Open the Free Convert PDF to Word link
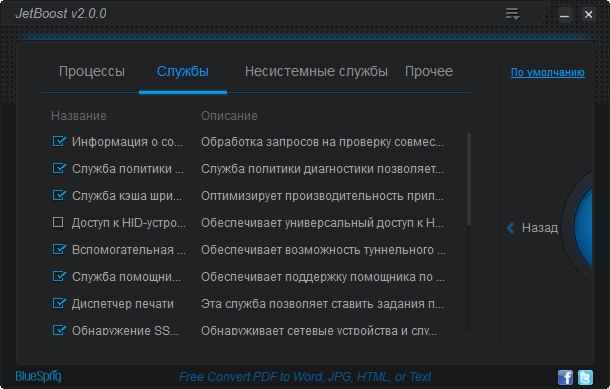 pyautogui.click(x=305, y=377)
